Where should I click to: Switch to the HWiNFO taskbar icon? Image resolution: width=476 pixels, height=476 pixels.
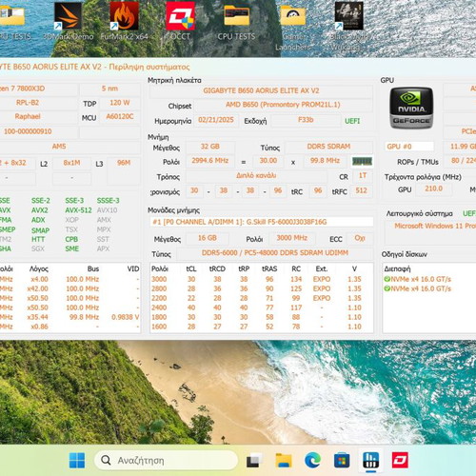click(x=371, y=461)
